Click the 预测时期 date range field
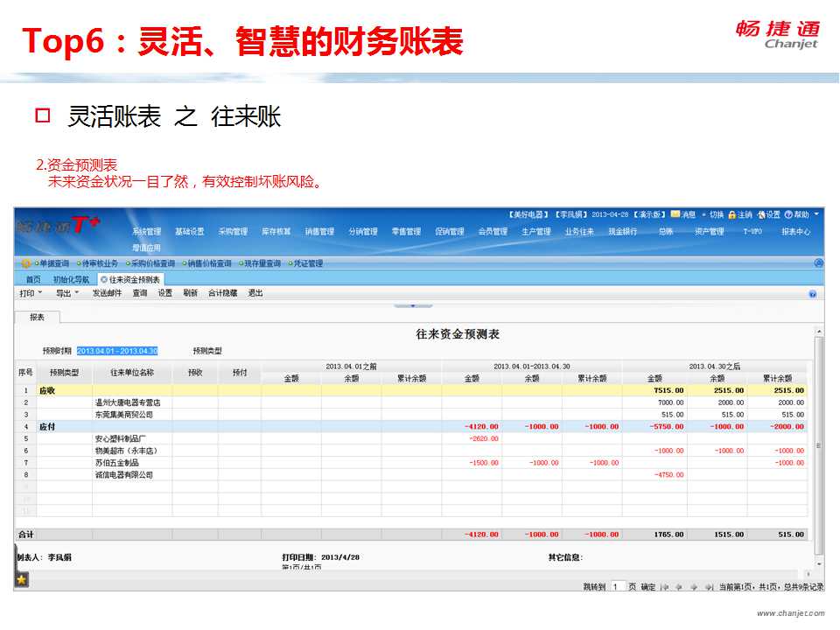 (117, 351)
